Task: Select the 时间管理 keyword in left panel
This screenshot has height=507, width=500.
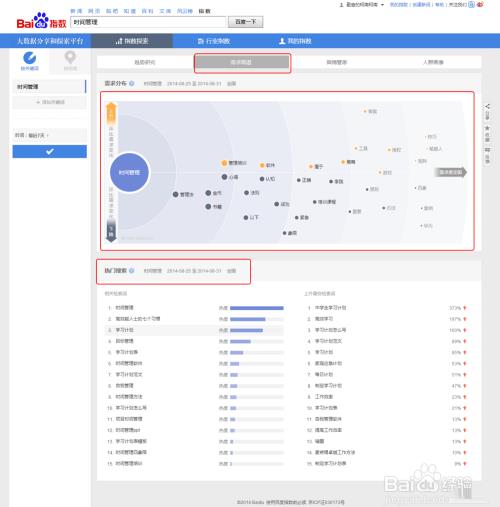Action: pos(49,87)
